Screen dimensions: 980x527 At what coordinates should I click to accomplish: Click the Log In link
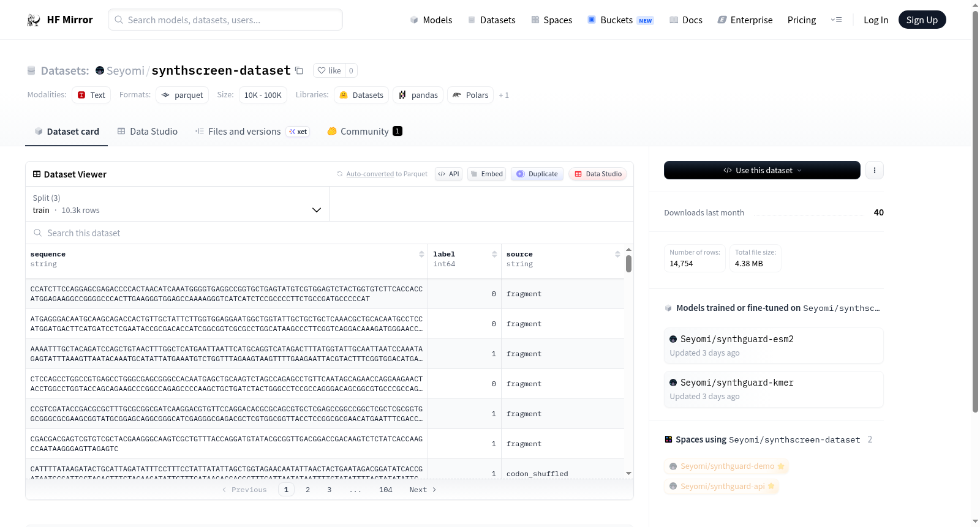(876, 20)
